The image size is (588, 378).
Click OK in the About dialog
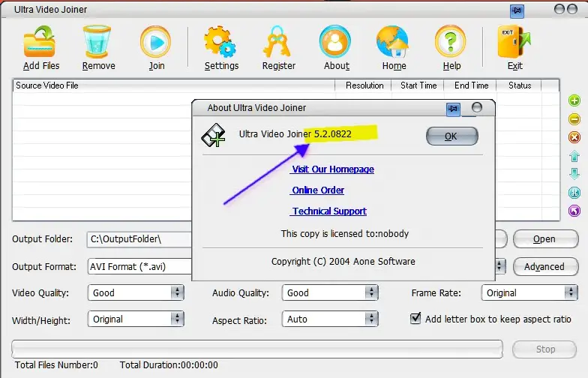click(x=451, y=136)
